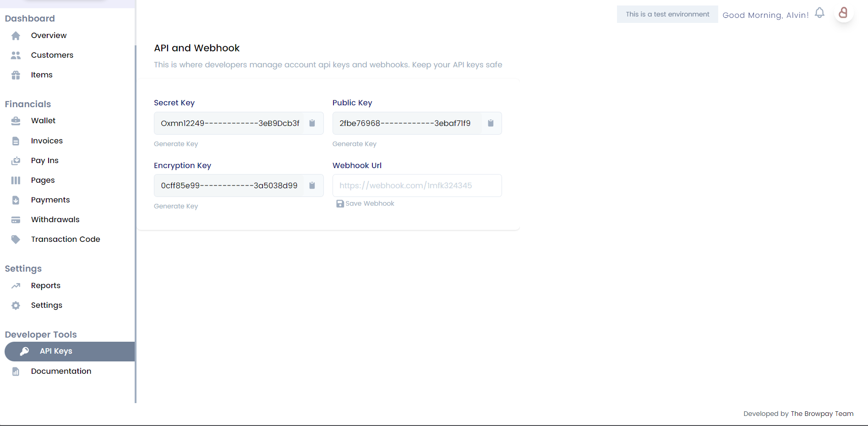868x426 pixels.
Task: Generate a new Encryption Key
Action: tap(176, 206)
